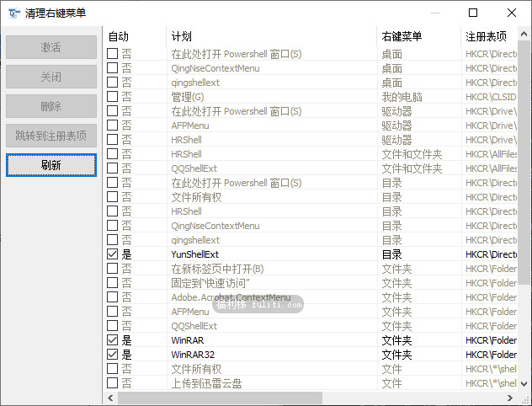This screenshot has width=532, height=406.
Task: Click the 注册表项 column header
Action: coord(488,36)
